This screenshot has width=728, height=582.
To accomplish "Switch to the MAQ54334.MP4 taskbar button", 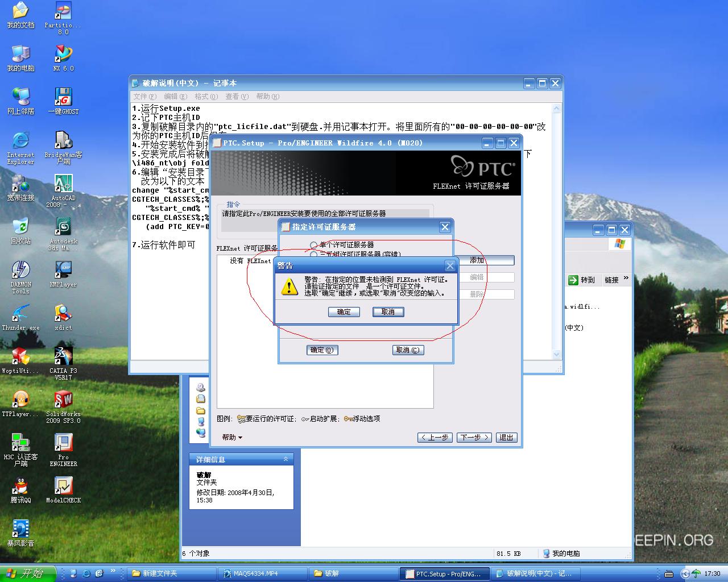I will coord(262,573).
